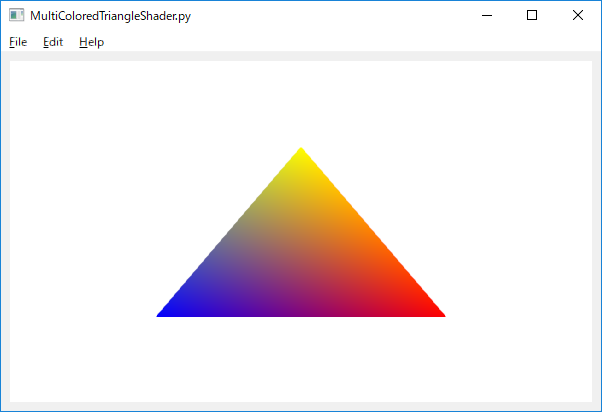Open the Help menu
Viewport: 602px width, 412px height.
coord(91,42)
